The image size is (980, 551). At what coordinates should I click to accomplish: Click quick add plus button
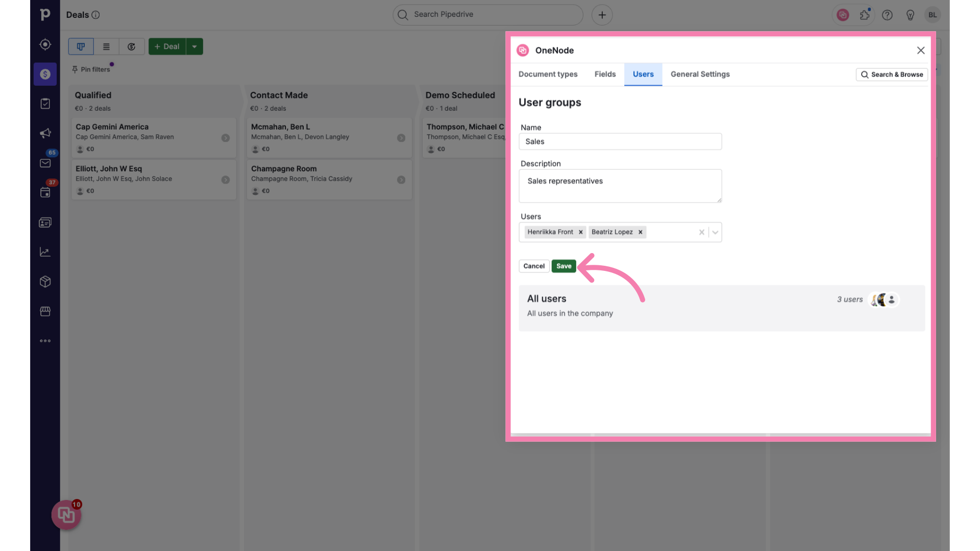[602, 15]
